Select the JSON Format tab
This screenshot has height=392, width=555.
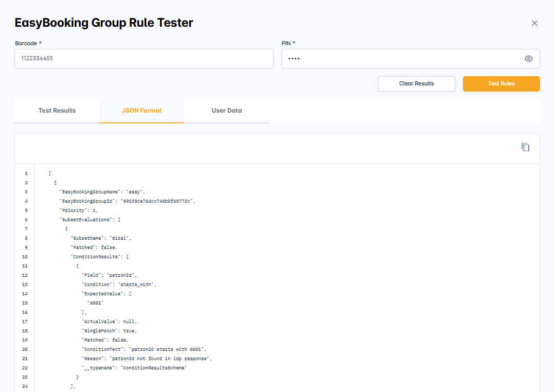(141, 111)
